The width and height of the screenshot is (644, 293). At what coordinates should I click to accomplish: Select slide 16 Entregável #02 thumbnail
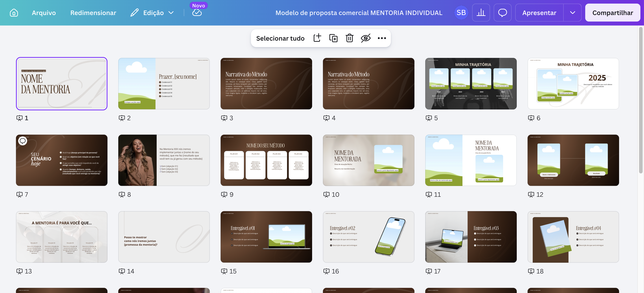pyautogui.click(x=368, y=237)
